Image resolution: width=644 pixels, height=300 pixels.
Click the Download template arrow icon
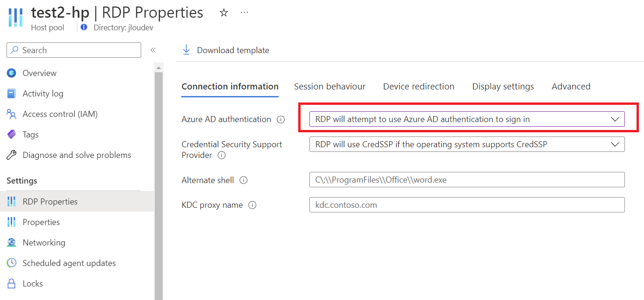click(186, 50)
